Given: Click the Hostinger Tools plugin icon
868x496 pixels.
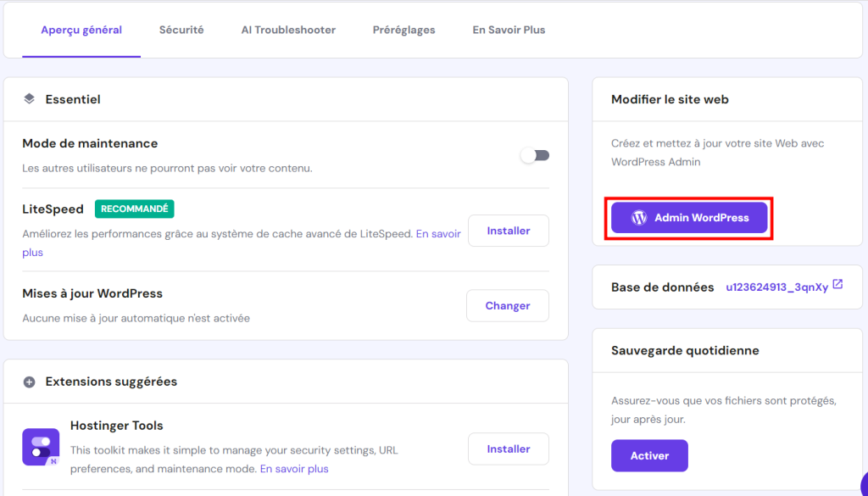Looking at the screenshot, I should click(x=41, y=447).
